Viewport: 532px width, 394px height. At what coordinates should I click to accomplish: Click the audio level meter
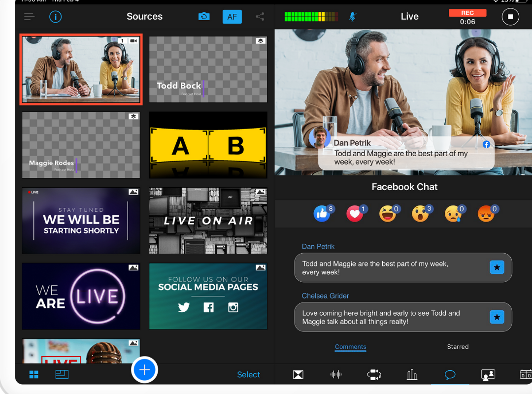point(311,17)
